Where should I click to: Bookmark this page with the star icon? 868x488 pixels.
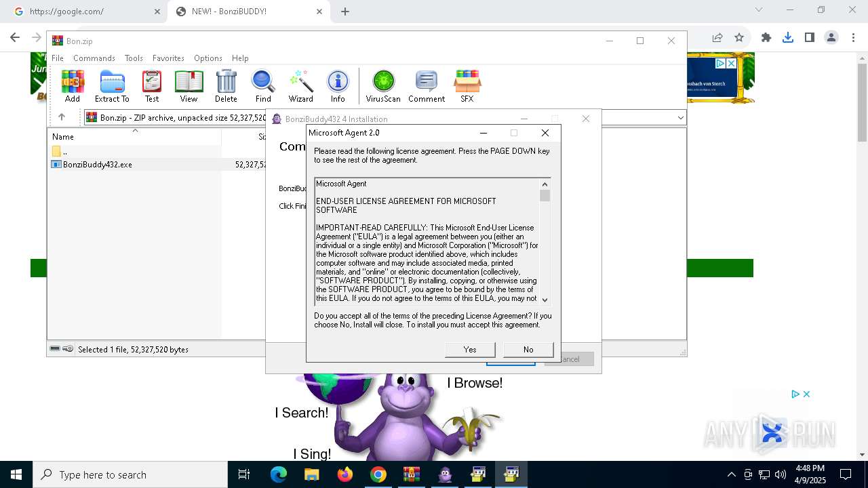tap(739, 38)
